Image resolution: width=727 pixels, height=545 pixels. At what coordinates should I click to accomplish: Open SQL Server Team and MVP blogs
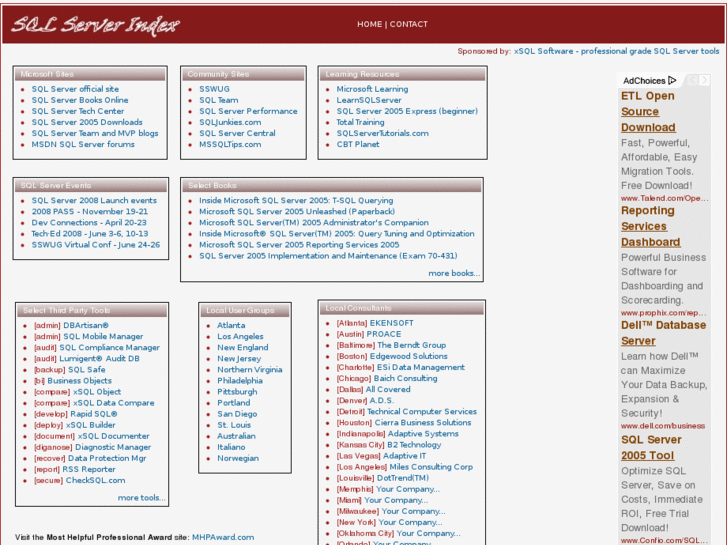[95, 133]
